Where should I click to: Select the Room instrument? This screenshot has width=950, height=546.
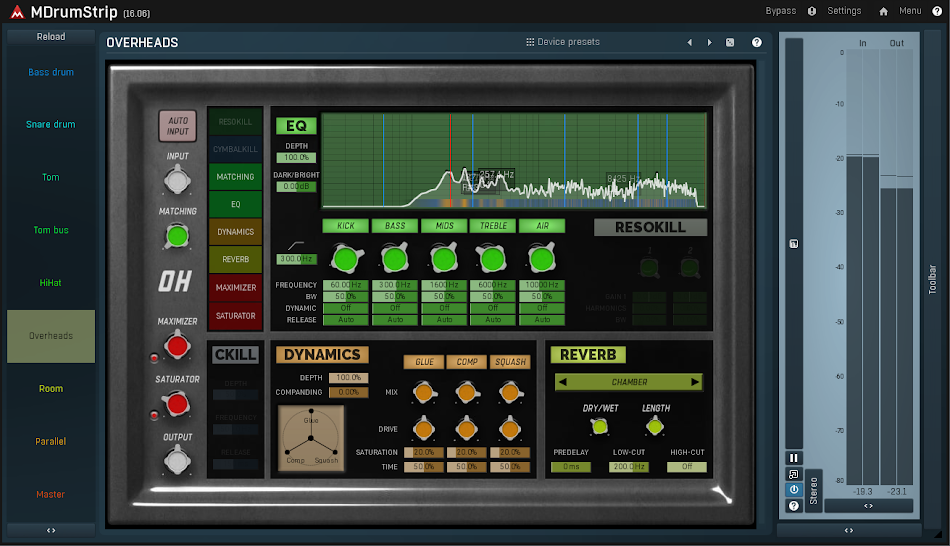(x=51, y=388)
